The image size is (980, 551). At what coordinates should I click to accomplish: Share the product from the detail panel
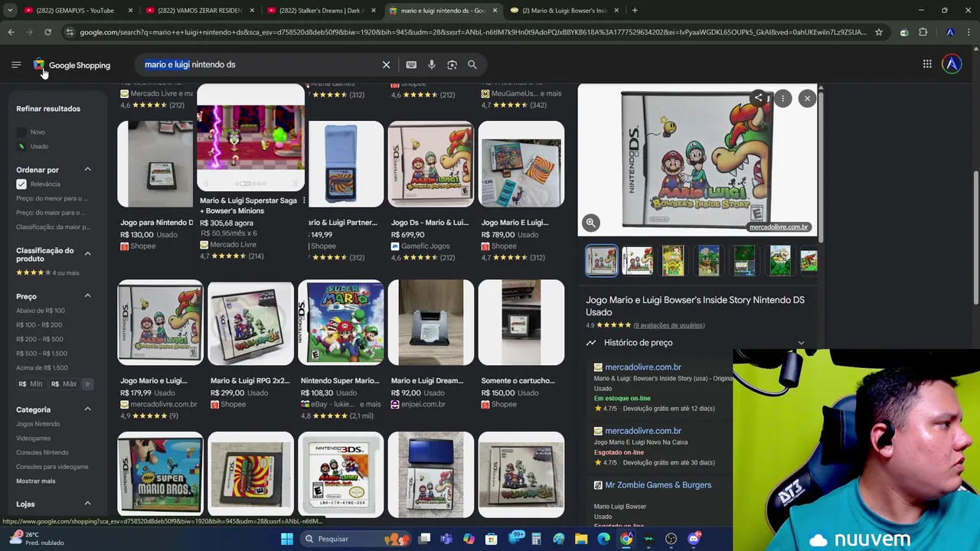[758, 98]
